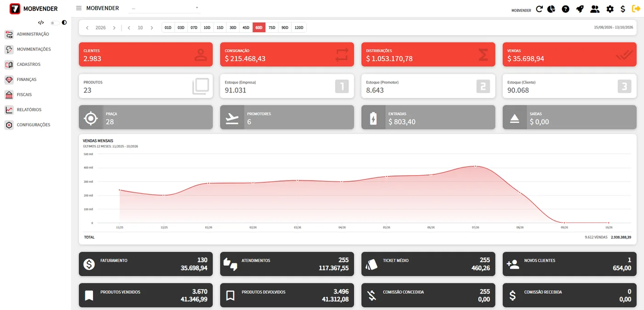Click the Cadastros sidebar icon
This screenshot has width=644, height=310.
point(9,64)
